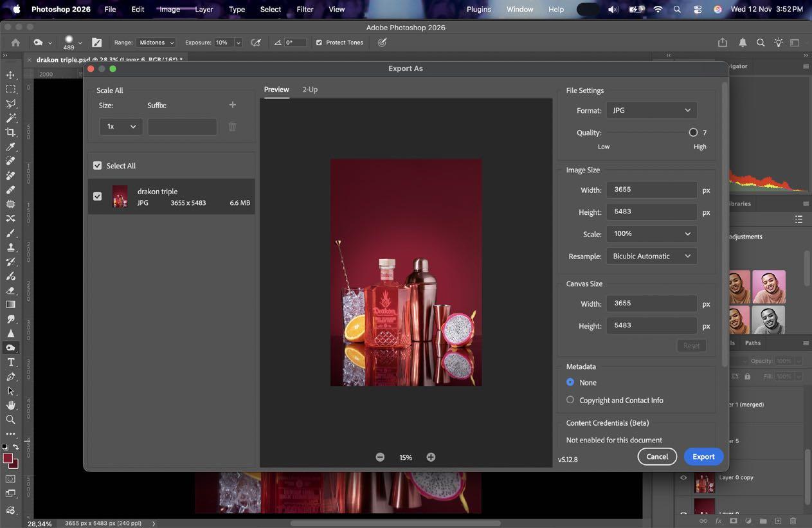Uncheck the Select All checkbox
This screenshot has width=812, height=528.
coord(98,166)
